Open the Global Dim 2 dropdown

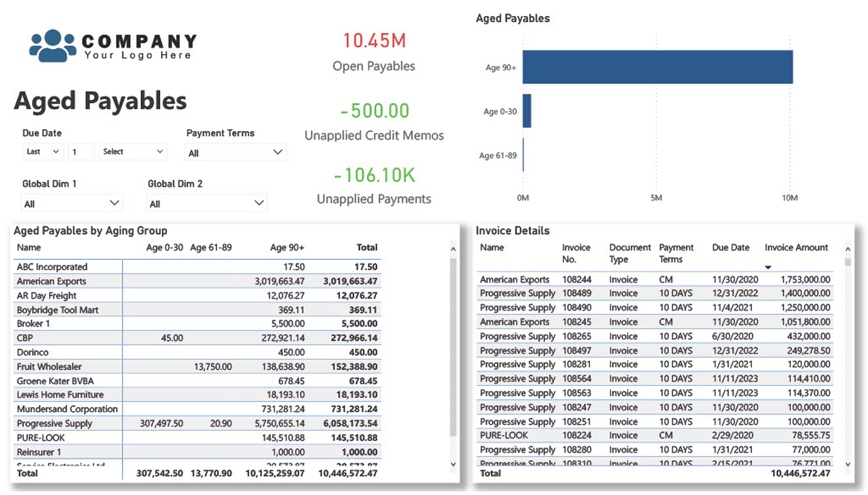[207, 203]
